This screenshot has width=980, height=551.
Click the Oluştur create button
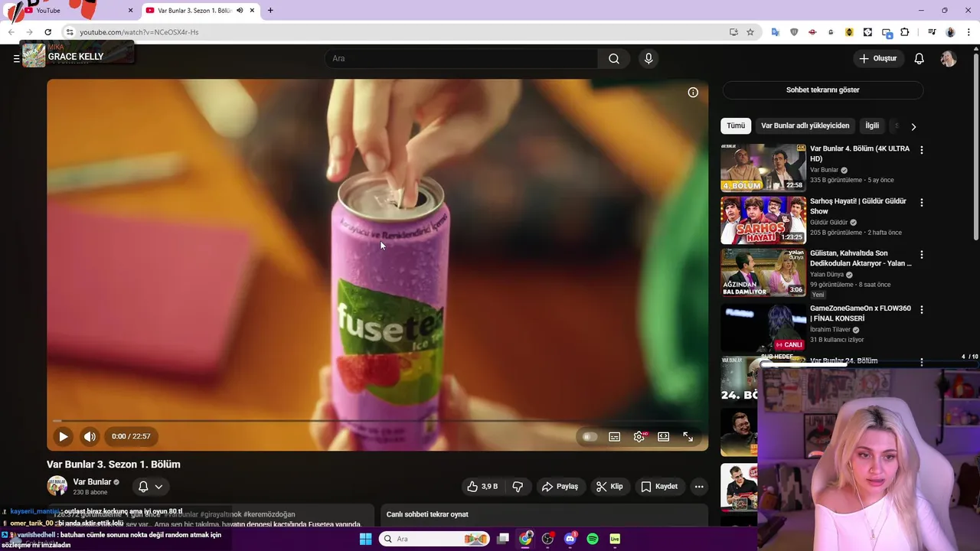tap(878, 58)
